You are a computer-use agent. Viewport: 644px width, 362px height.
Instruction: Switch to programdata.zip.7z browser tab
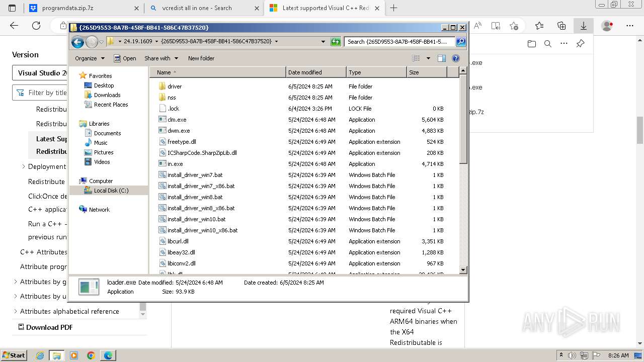[x=83, y=8]
